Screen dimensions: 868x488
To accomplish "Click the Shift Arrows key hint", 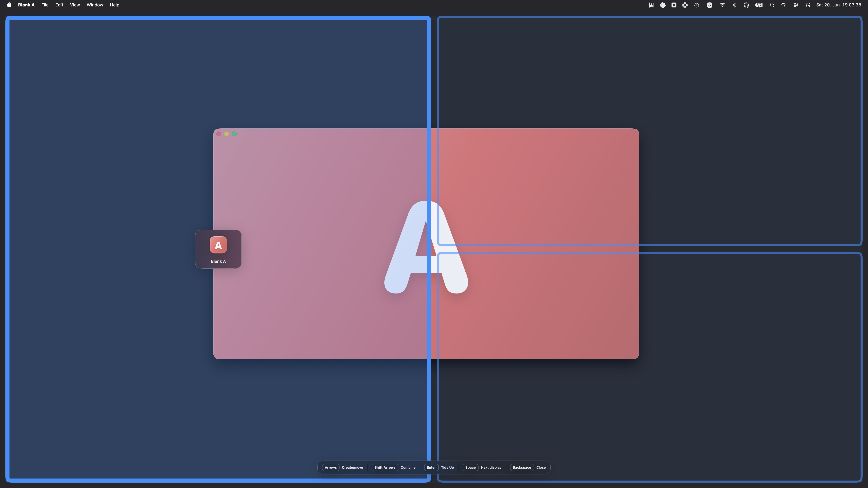I will click(384, 467).
